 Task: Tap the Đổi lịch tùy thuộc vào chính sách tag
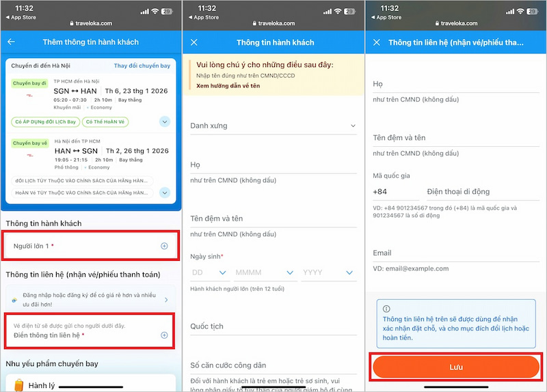pos(82,180)
